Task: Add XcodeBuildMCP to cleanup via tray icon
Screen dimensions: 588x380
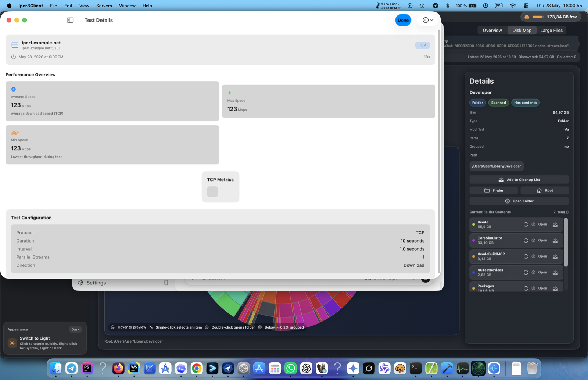Action: click(555, 257)
